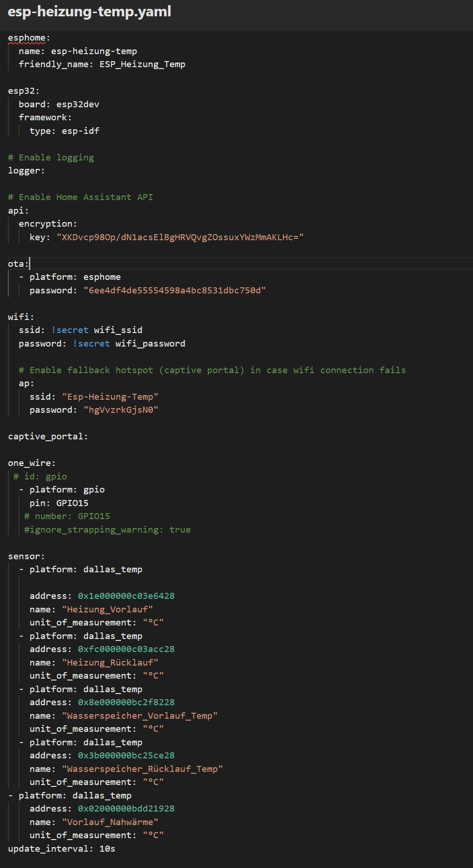Click the '# Enable logging' comment

point(51,158)
